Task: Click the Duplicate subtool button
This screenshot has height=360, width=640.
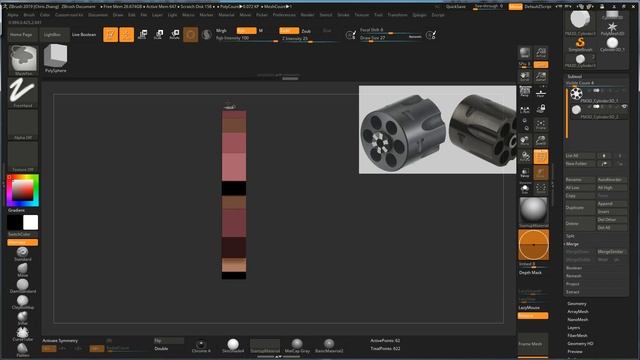Action: 580,207
